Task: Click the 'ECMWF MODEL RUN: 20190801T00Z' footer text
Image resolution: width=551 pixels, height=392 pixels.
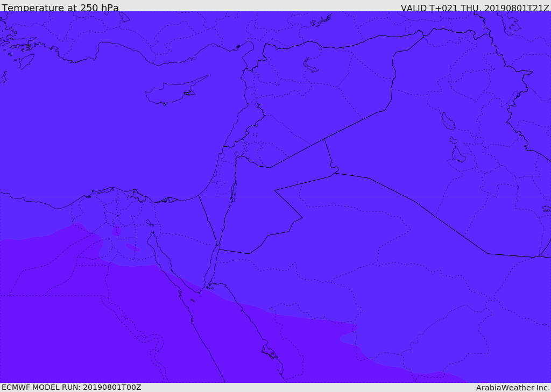Action: (72, 388)
